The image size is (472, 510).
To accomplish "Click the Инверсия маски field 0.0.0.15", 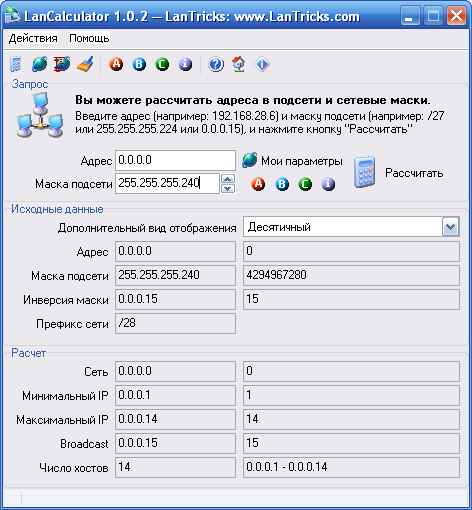I will tap(175, 299).
